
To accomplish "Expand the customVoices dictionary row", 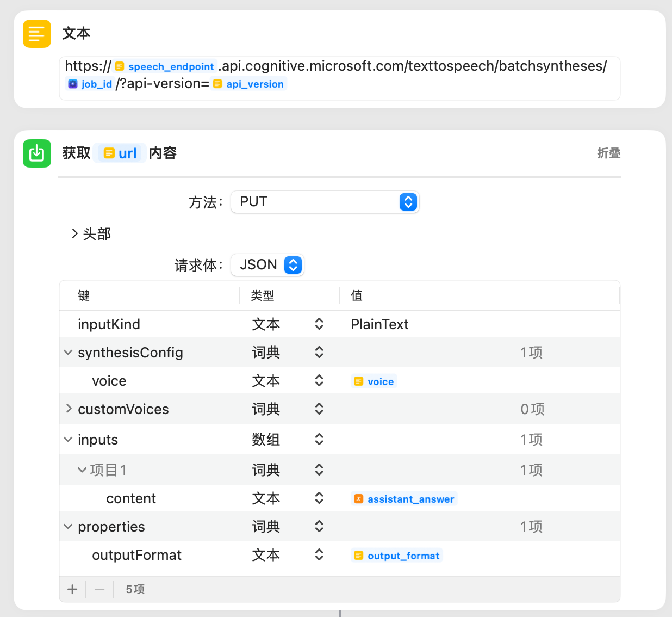I will click(69, 409).
